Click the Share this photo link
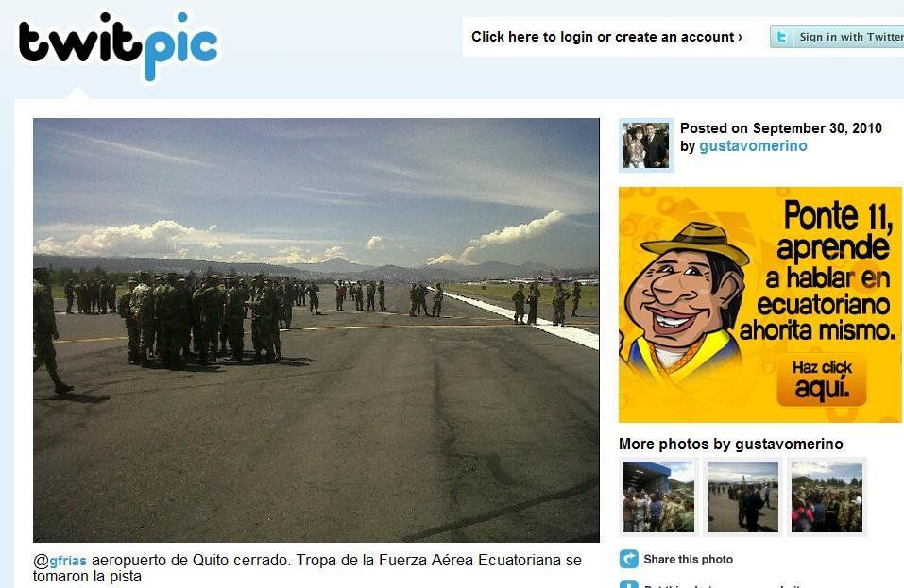Screen dimensions: 904x588 [x=688, y=559]
